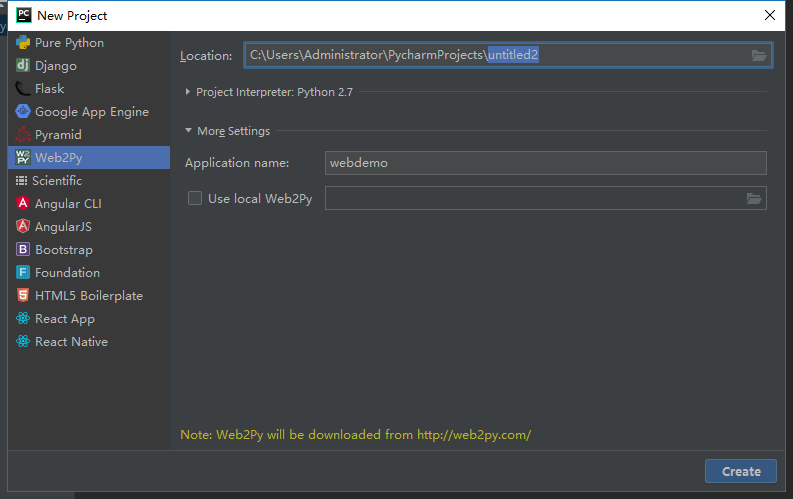Click the Angular CLI icon

(x=23, y=203)
